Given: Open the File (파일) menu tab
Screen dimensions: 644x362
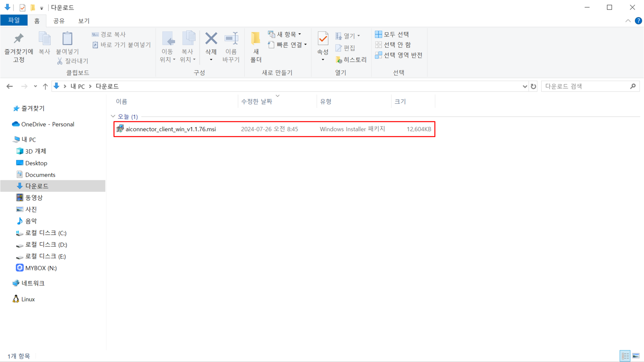Looking at the screenshot, I should pos(14,21).
